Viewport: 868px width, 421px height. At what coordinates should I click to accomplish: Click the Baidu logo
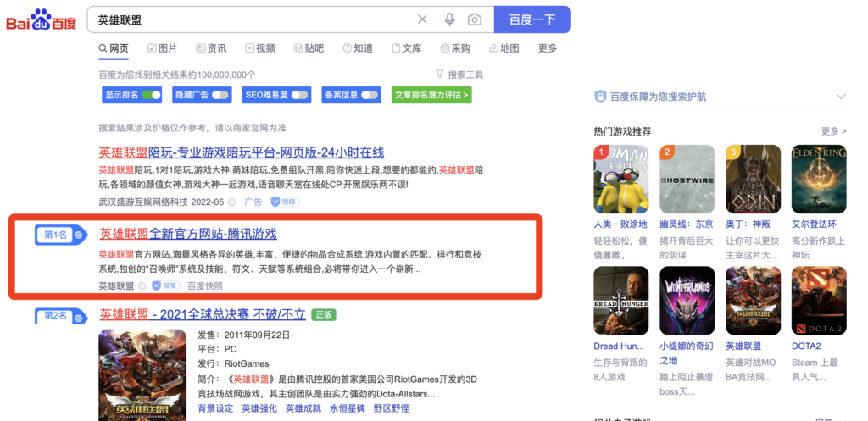pos(41,20)
